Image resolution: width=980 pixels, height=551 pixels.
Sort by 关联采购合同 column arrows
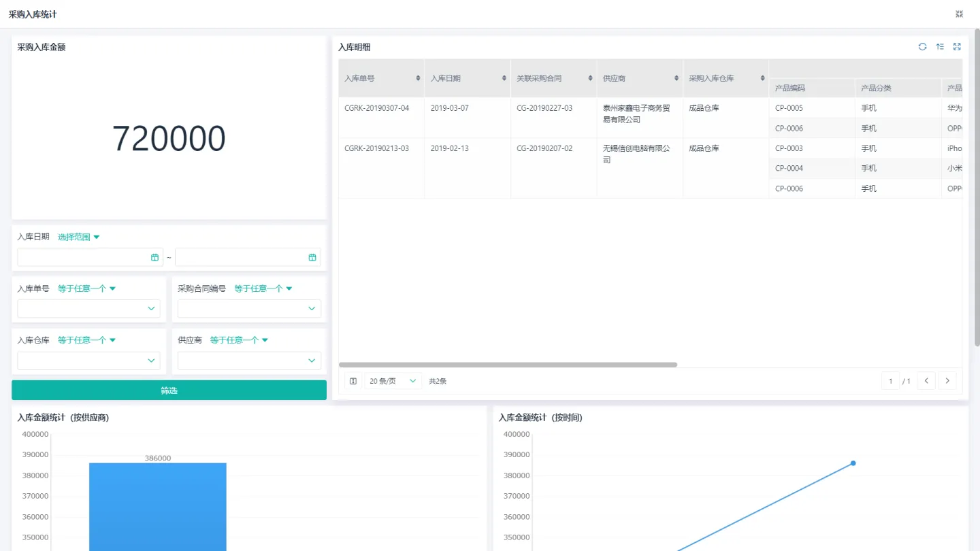pos(590,78)
